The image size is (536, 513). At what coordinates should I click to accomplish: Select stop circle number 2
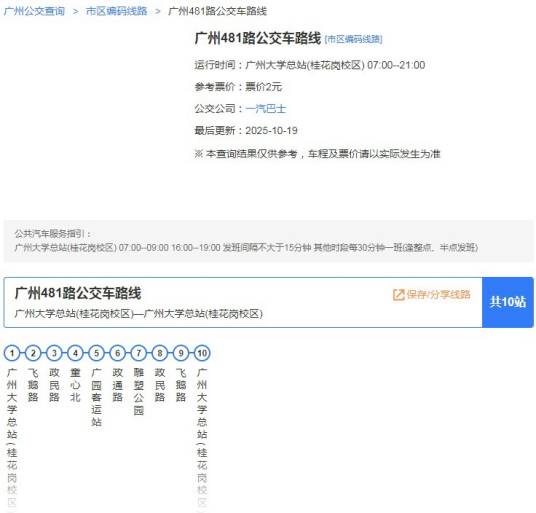coord(33,353)
